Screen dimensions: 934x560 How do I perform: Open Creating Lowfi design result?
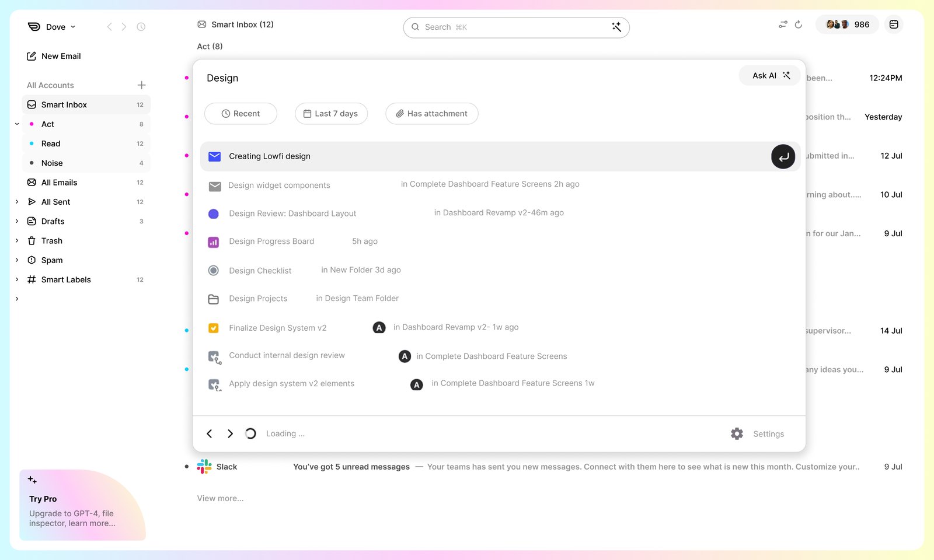tap(499, 156)
